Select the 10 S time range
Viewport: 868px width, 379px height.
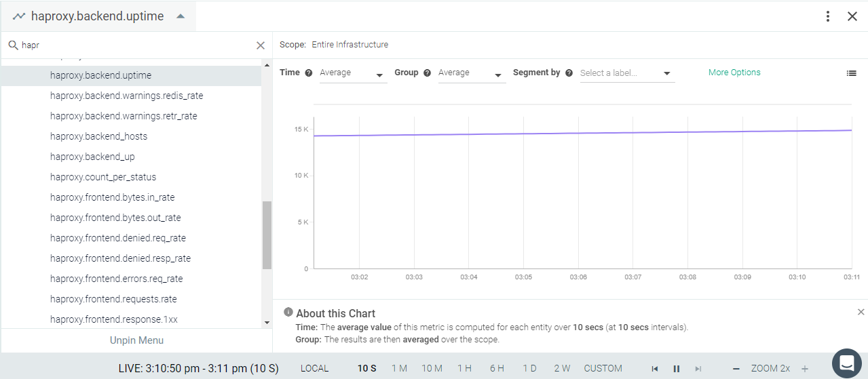367,368
